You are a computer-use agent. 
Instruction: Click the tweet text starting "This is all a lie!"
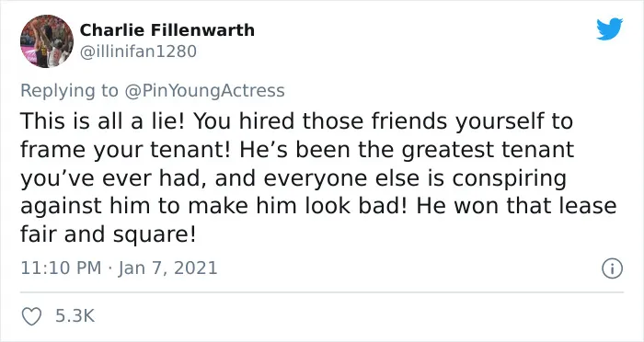pos(318,177)
